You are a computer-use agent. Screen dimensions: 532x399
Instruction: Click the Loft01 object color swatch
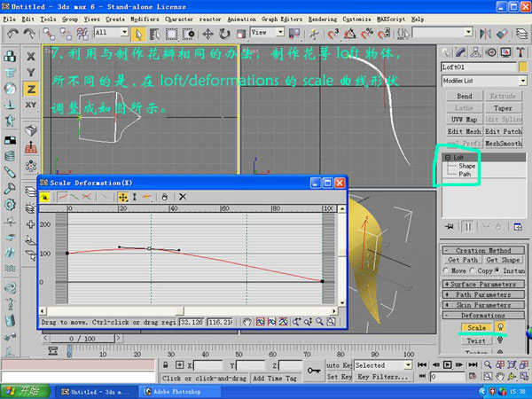[x=523, y=66]
